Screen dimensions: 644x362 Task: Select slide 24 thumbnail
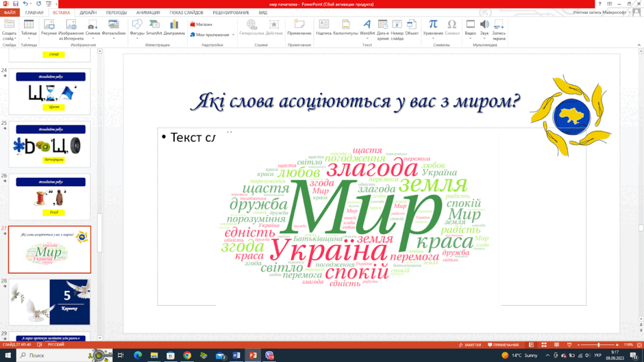click(50, 92)
